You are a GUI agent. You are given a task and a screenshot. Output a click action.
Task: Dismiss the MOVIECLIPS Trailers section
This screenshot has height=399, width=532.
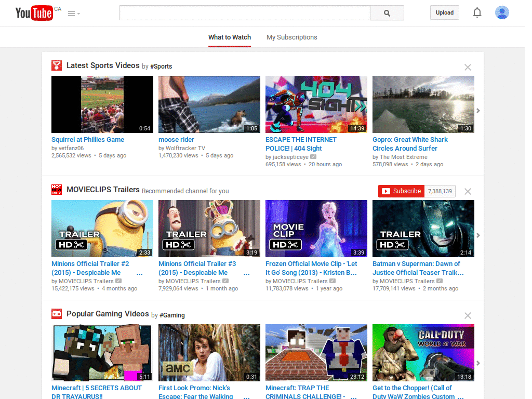(468, 191)
